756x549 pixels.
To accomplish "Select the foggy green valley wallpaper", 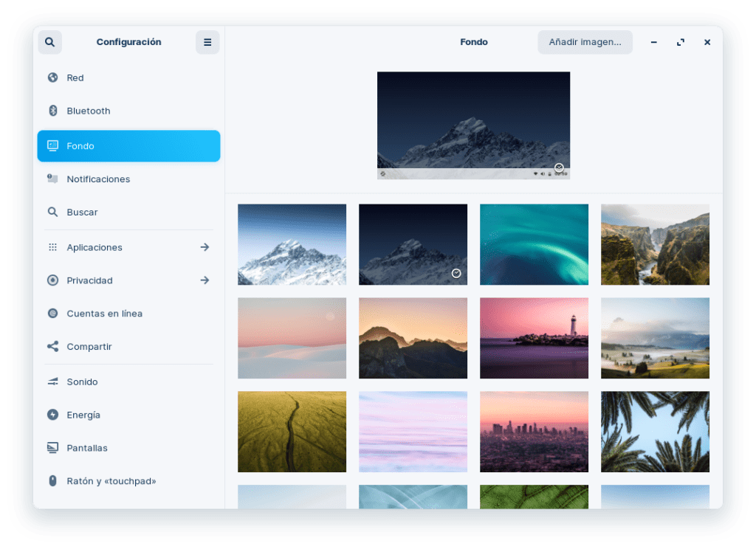I will coord(655,338).
